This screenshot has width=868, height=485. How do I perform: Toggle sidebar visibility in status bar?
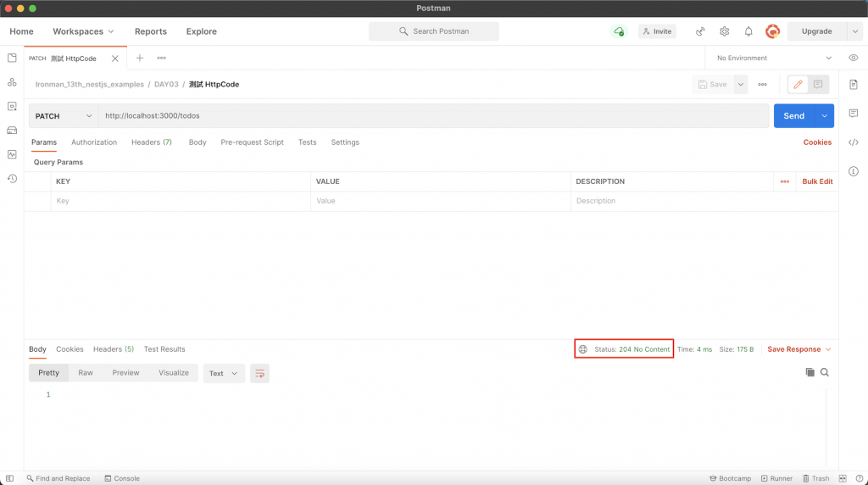click(9, 478)
